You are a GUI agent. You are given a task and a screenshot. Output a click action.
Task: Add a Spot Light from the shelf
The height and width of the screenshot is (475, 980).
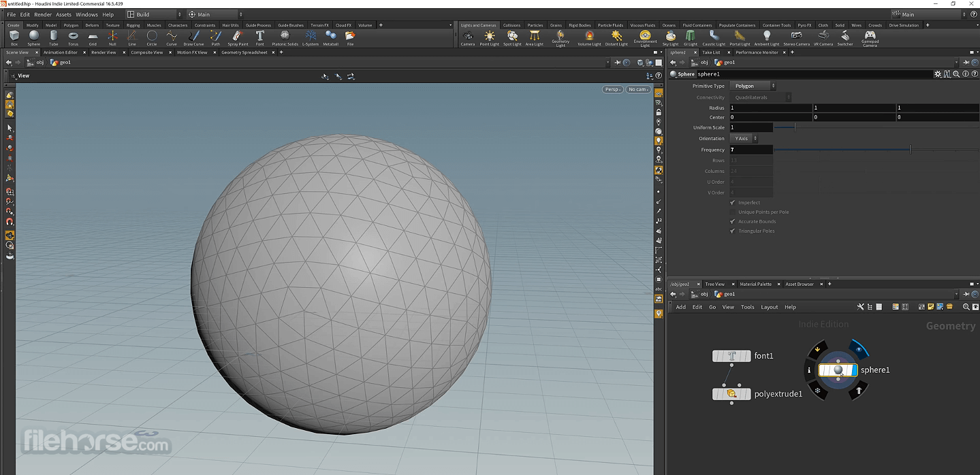point(512,38)
